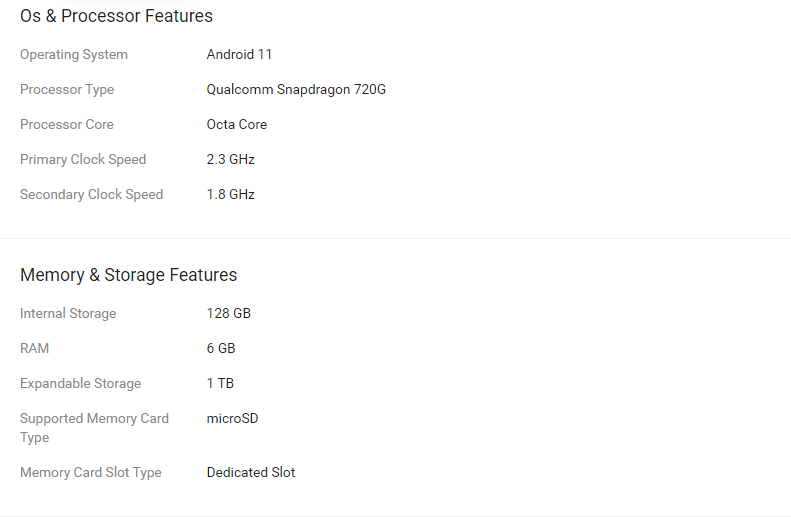Click the 128 GB storage value
This screenshot has height=517, width=791.
pyautogui.click(x=229, y=314)
